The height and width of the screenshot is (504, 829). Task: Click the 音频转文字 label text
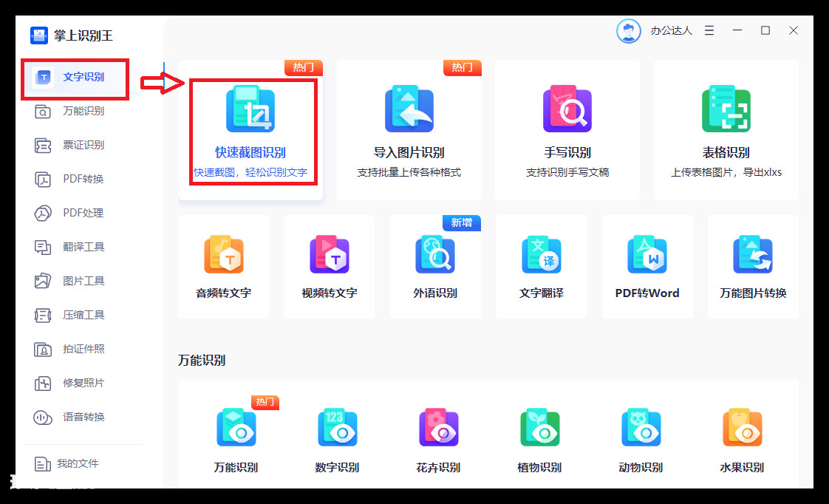point(224,293)
